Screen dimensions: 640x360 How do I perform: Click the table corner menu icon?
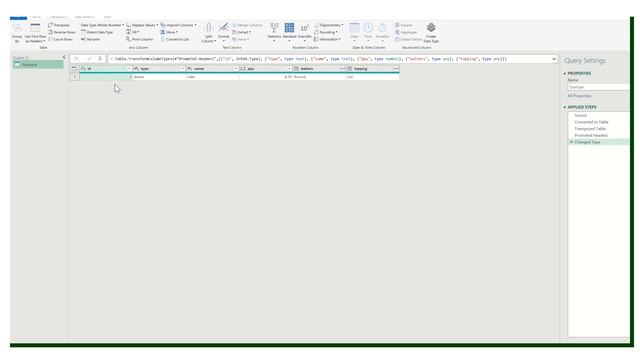point(75,69)
